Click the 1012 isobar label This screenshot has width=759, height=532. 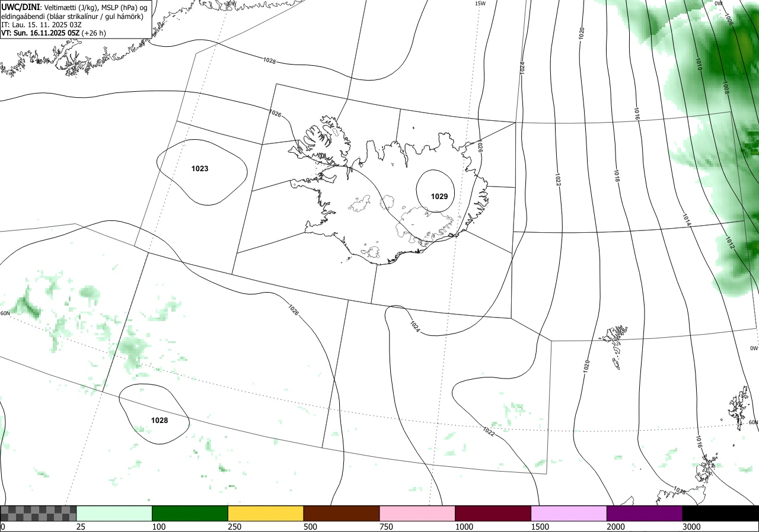coord(729,243)
